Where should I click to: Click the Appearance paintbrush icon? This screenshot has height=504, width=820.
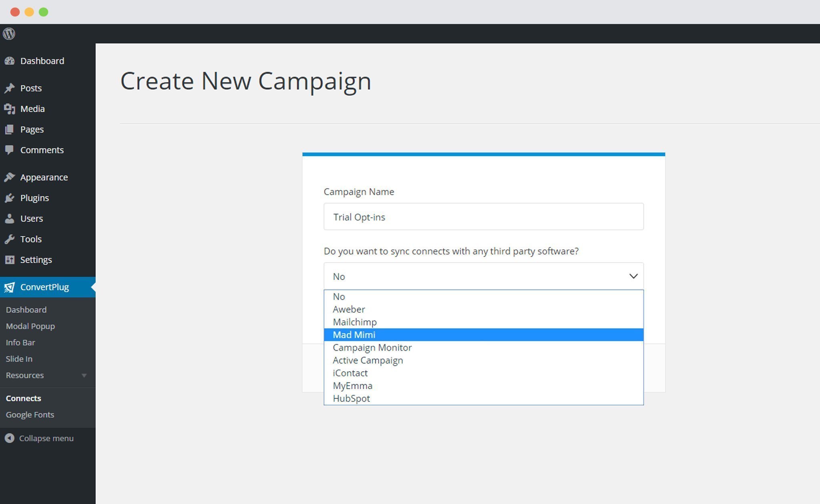click(x=10, y=177)
